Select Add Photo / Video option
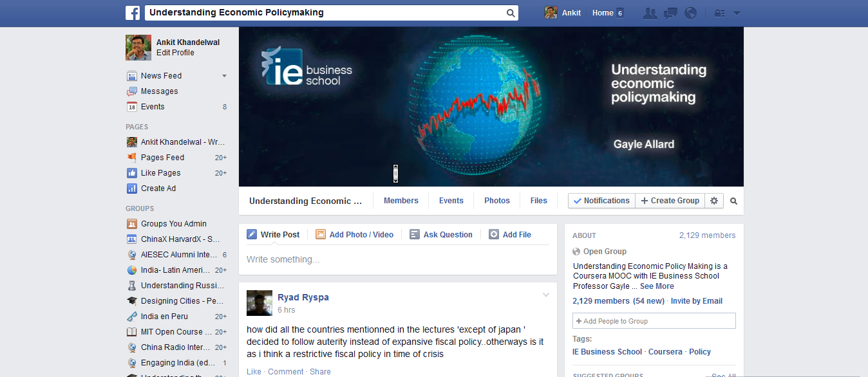 [354, 235]
